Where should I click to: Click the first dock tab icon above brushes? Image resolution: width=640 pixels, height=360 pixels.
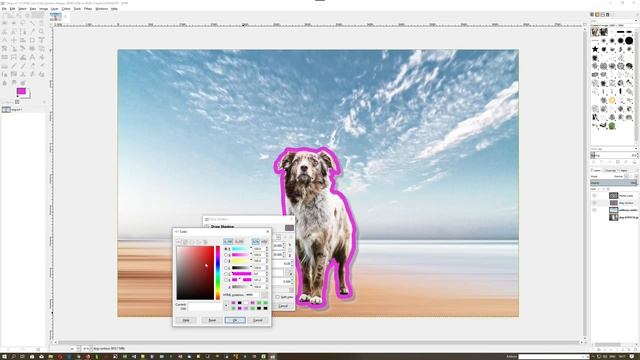tap(592, 14)
